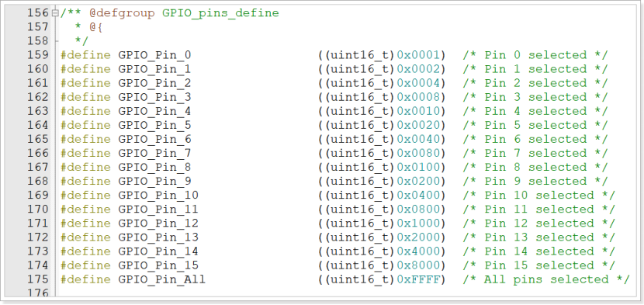
Task: Collapse the comment block at line 156
Action: [55, 13]
